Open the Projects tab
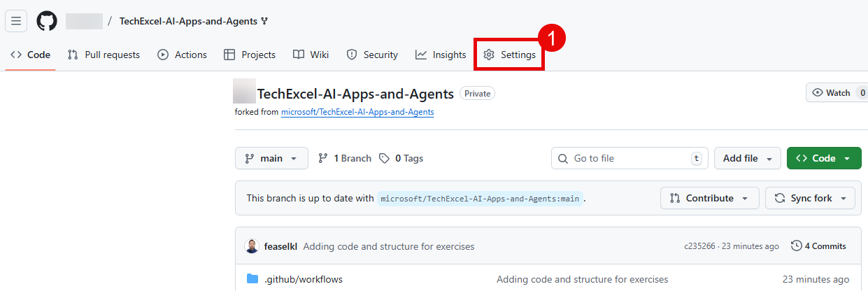This screenshot has height=291, width=868. [250, 55]
